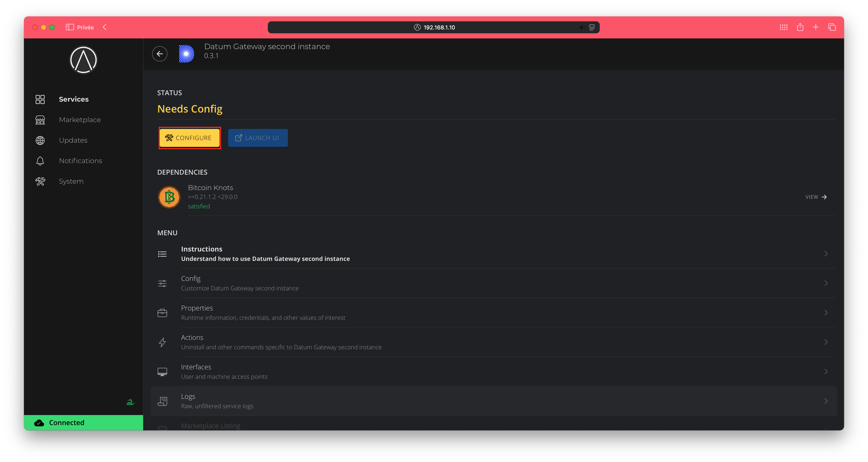This screenshot has width=868, height=462.
Task: Open Services in the sidebar
Action: click(x=73, y=99)
